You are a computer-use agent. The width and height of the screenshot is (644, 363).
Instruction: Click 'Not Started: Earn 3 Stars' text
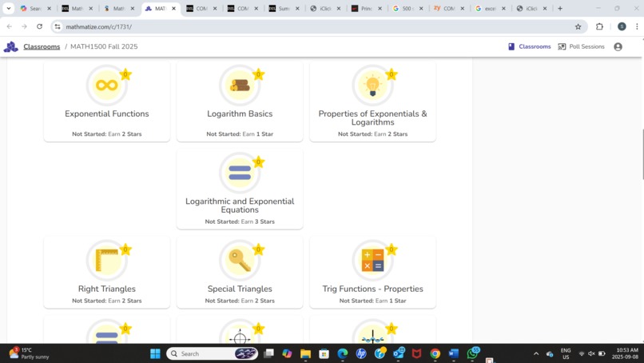[x=240, y=221]
